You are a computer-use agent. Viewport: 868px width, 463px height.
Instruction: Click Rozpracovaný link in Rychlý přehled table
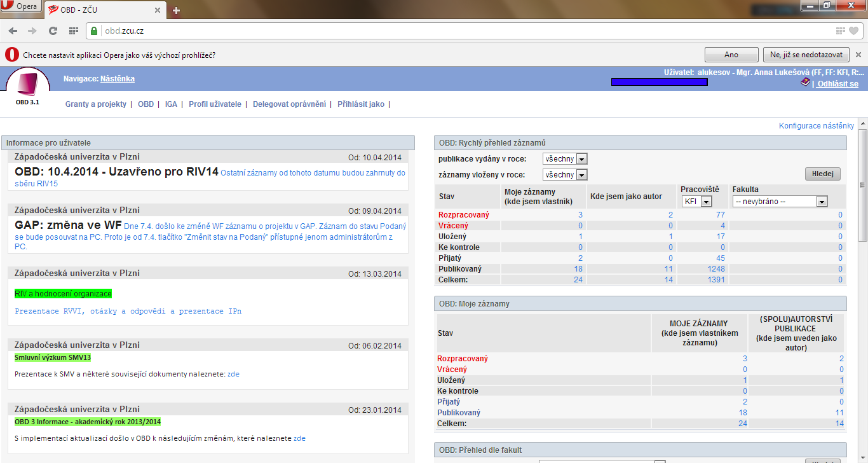(x=464, y=215)
